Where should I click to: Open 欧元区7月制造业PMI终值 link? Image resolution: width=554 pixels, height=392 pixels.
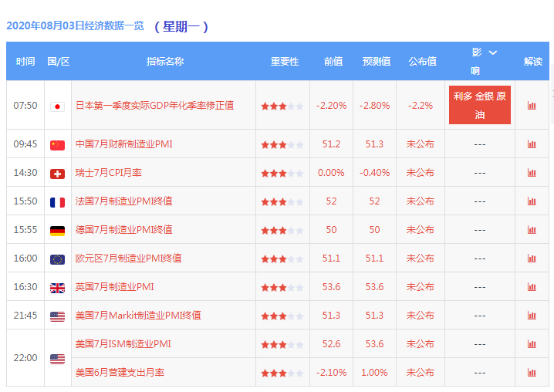129,259
